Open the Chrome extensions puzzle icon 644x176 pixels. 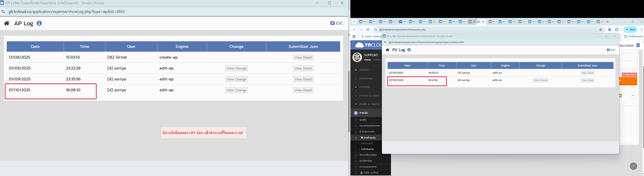click(617, 30)
